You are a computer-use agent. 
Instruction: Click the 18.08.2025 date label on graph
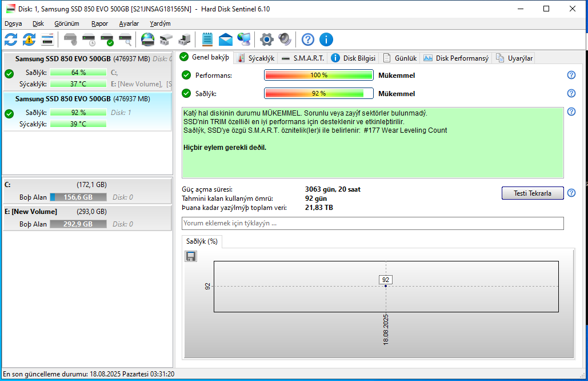(x=386, y=330)
